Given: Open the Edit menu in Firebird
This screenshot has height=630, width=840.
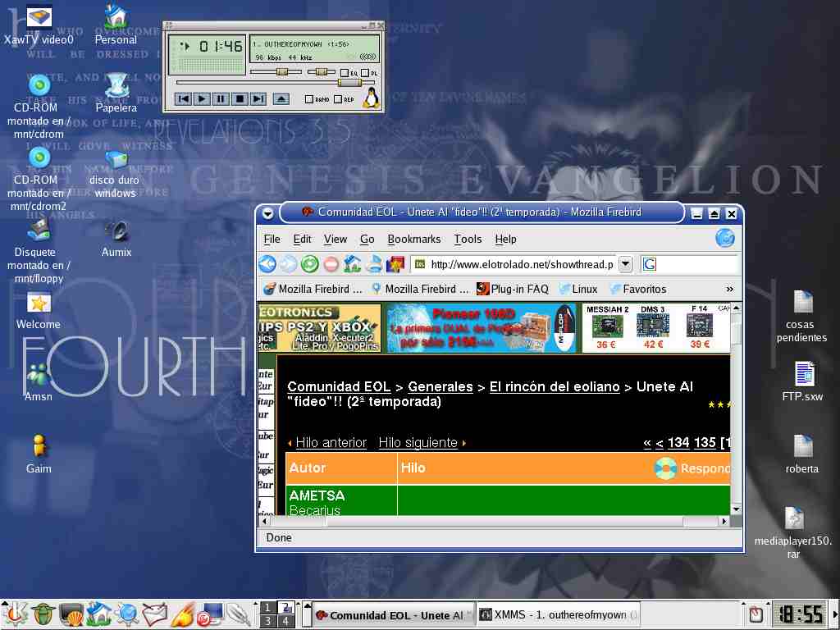Looking at the screenshot, I should [302, 239].
